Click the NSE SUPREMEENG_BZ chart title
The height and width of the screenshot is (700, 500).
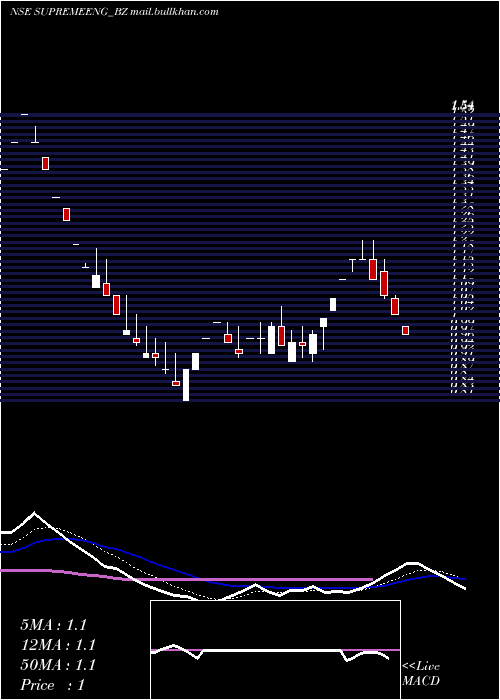(x=69, y=12)
